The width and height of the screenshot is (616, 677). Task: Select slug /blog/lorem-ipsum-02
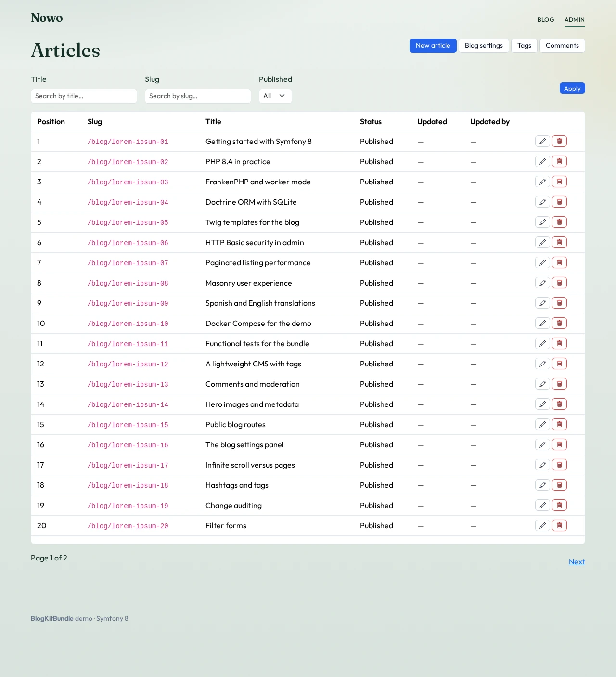(x=128, y=162)
